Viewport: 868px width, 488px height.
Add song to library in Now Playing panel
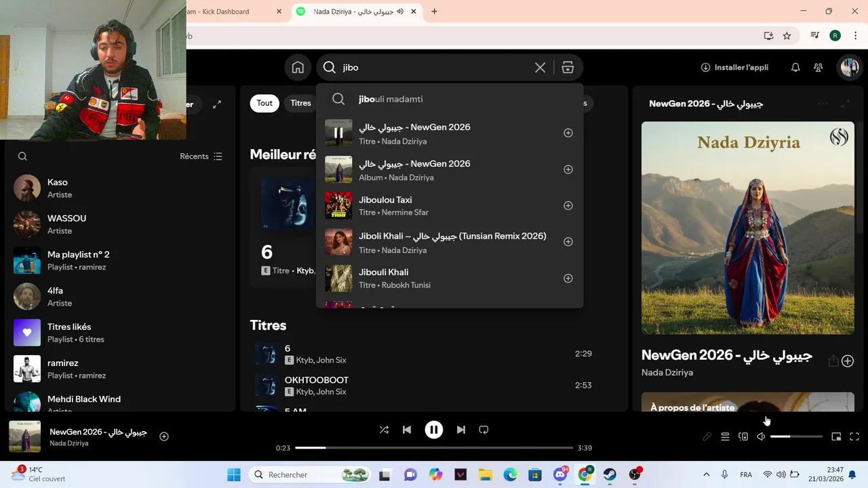pos(848,361)
